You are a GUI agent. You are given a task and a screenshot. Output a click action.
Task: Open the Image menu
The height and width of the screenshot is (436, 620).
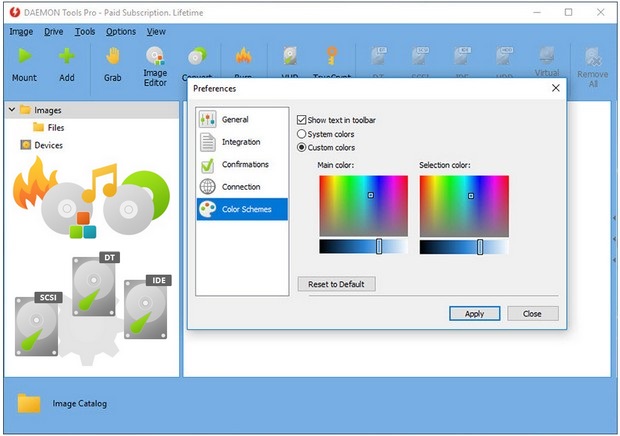point(21,32)
